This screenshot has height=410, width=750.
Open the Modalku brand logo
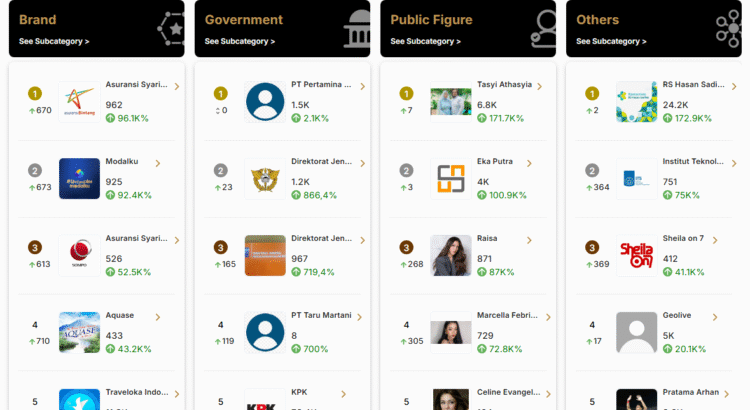click(x=79, y=178)
